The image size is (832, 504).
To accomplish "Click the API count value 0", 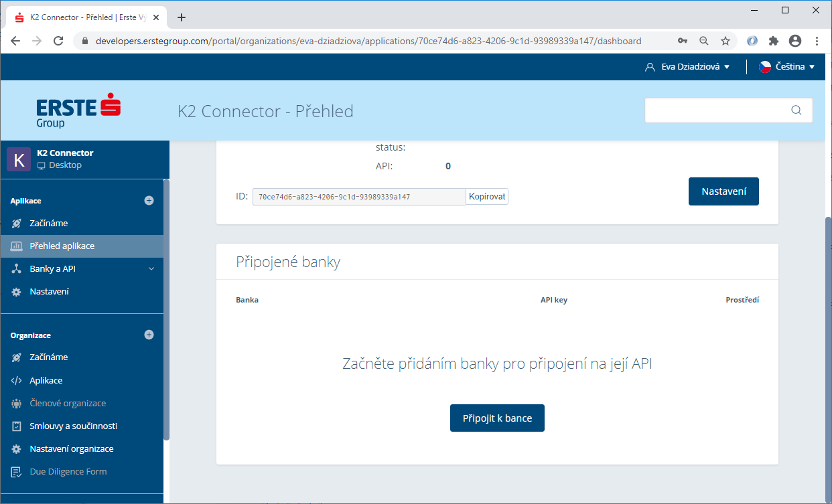I will [x=448, y=166].
